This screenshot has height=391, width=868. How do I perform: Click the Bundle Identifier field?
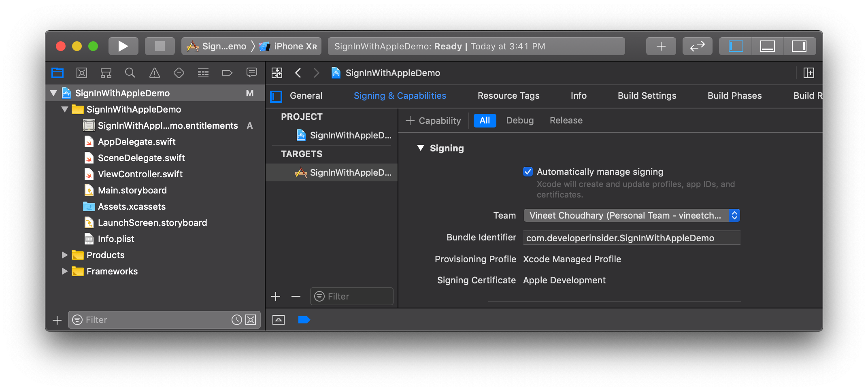[632, 238]
